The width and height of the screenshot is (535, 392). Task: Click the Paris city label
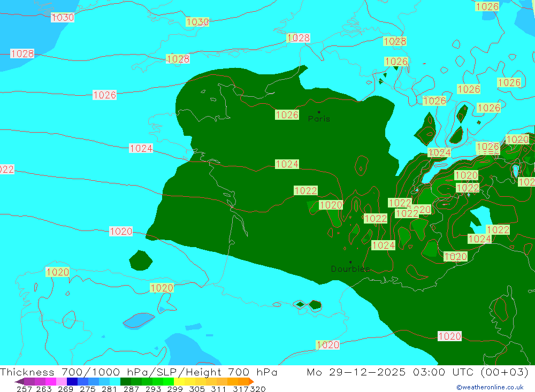(x=319, y=119)
